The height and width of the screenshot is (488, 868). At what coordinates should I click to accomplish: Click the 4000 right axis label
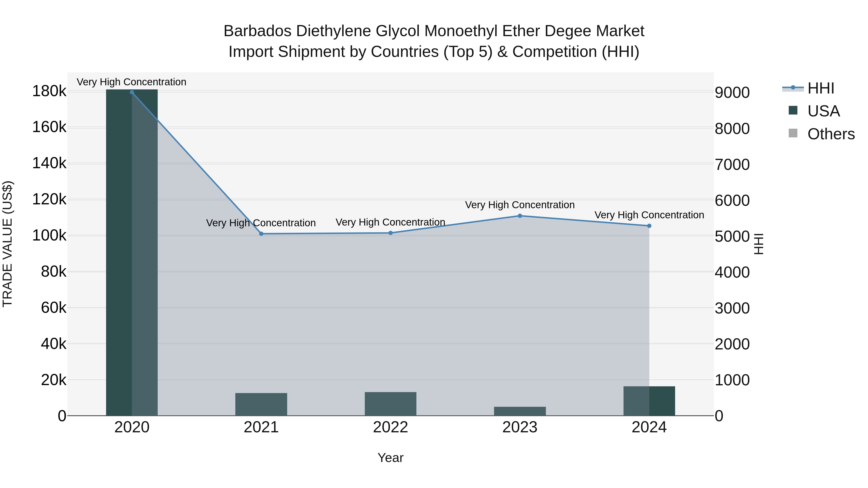[732, 273]
